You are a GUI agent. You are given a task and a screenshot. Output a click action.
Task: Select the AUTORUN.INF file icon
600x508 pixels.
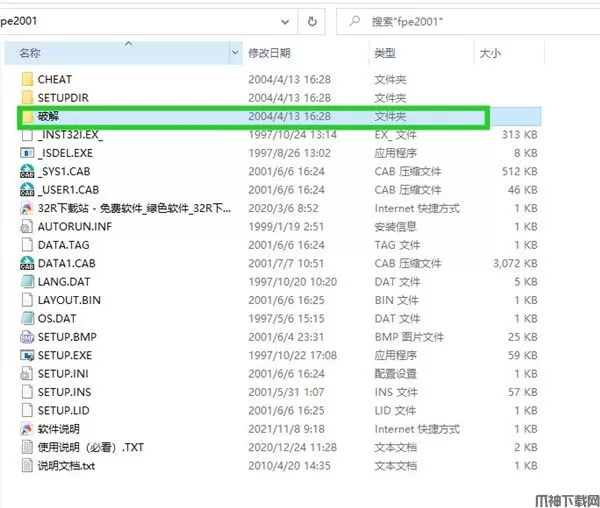tap(27, 226)
